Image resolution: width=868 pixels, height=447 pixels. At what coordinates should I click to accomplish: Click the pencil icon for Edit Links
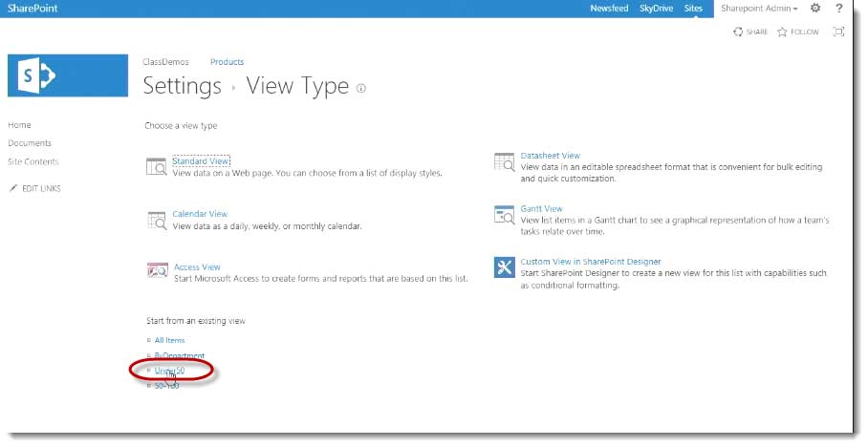click(13, 188)
